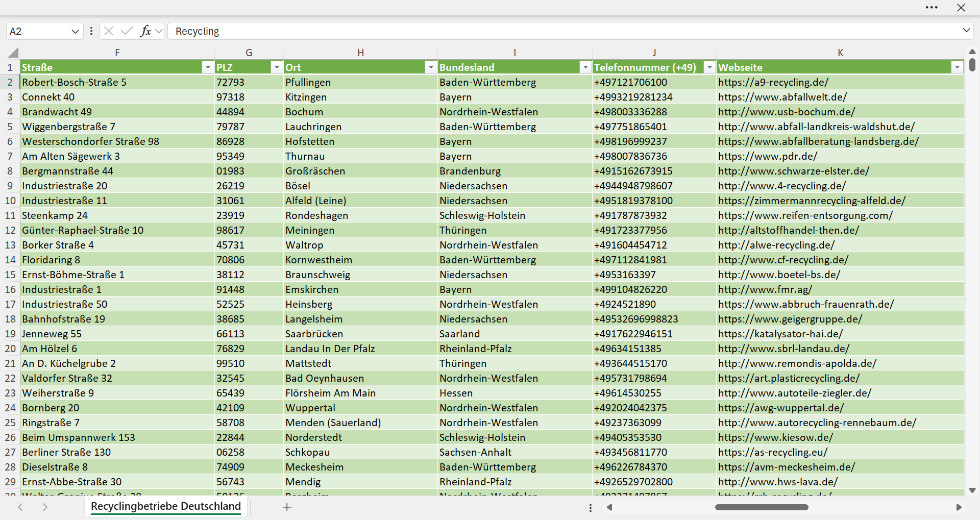Go to next sheet with right arrow

pos(45,507)
